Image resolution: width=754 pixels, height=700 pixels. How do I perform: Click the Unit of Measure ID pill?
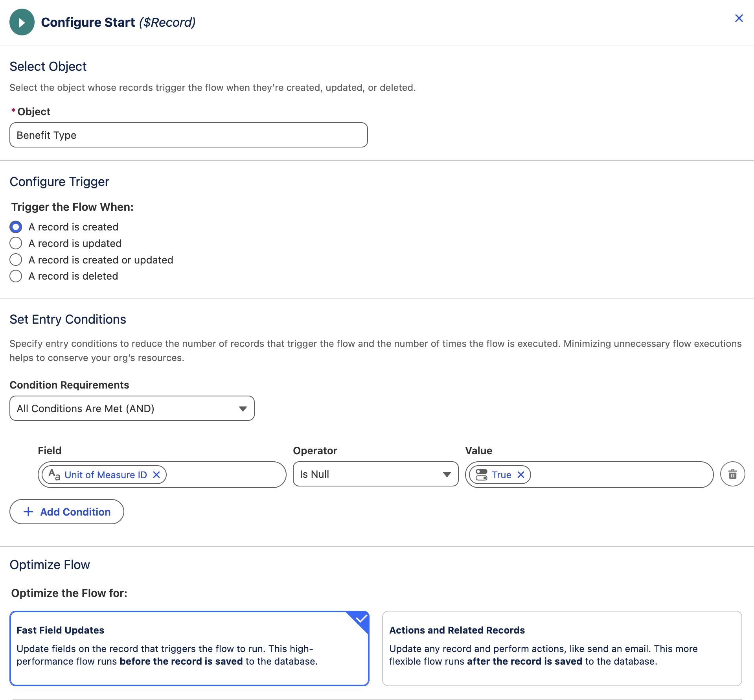(104, 475)
